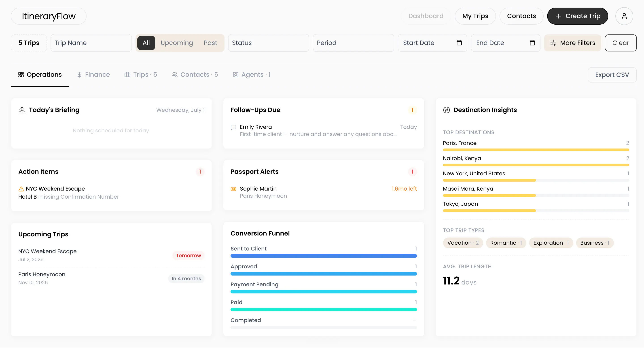Click the suitcase icon on Trips tab
This screenshot has width=644, height=348.
(x=127, y=75)
